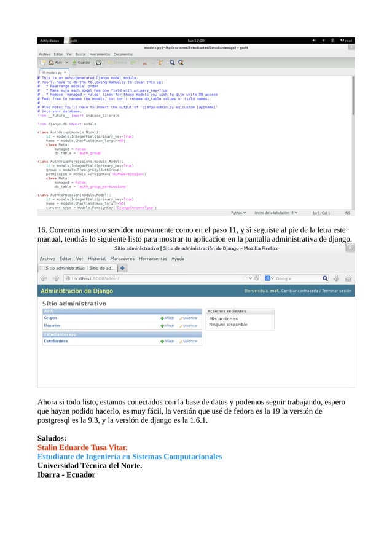Viewport: 392px width, 555px height.
Task: Open the Python language selector in status bar
Action: [238, 213]
